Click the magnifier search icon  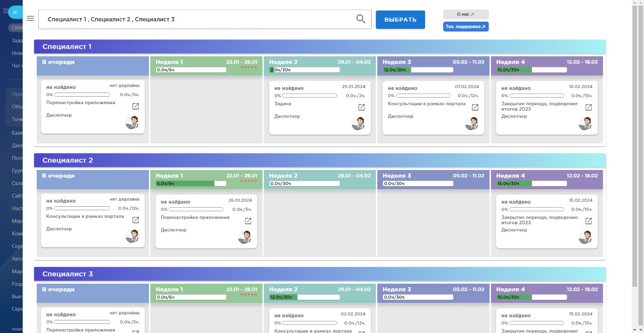pos(361,19)
